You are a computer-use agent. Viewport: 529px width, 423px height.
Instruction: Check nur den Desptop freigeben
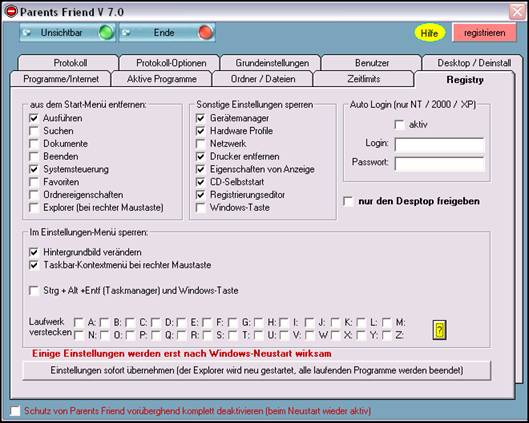click(348, 201)
